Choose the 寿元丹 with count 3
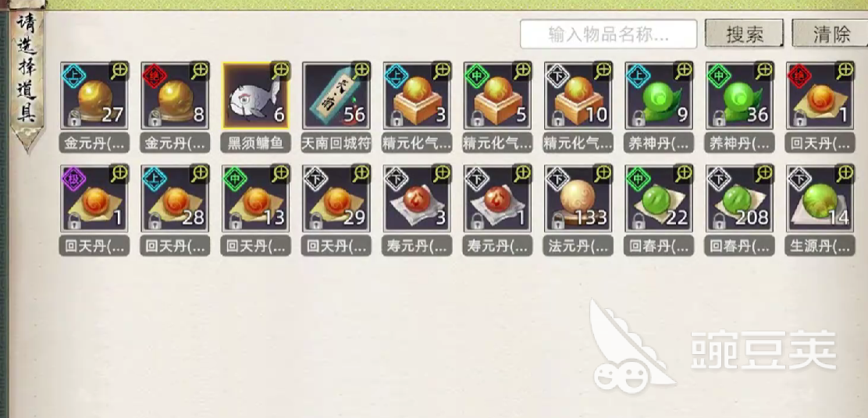 (x=417, y=199)
